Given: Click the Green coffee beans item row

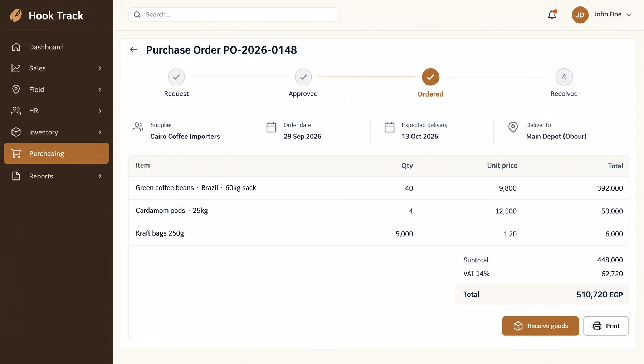Looking at the screenshot, I should point(379,188).
